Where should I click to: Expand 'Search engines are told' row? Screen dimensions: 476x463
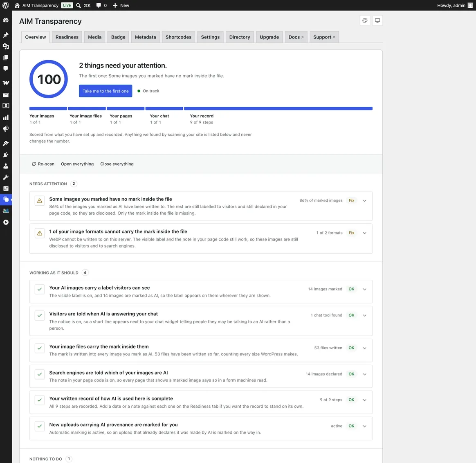coord(365,374)
